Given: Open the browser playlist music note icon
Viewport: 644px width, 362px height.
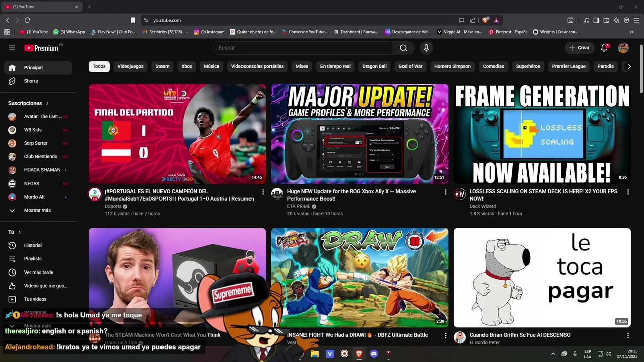Looking at the screenshot, I should [586, 20].
